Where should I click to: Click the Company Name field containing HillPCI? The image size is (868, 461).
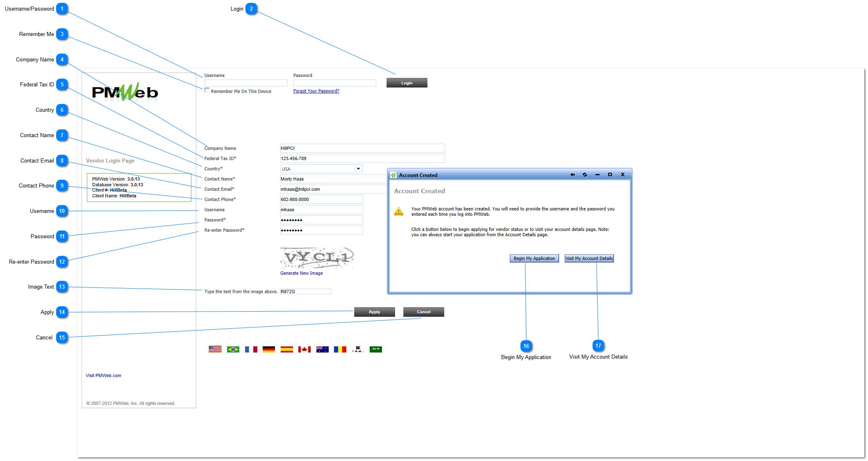pyautogui.click(x=362, y=148)
